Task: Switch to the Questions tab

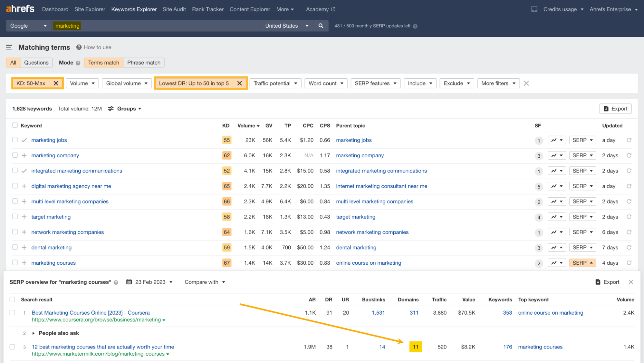Action: pos(36,62)
